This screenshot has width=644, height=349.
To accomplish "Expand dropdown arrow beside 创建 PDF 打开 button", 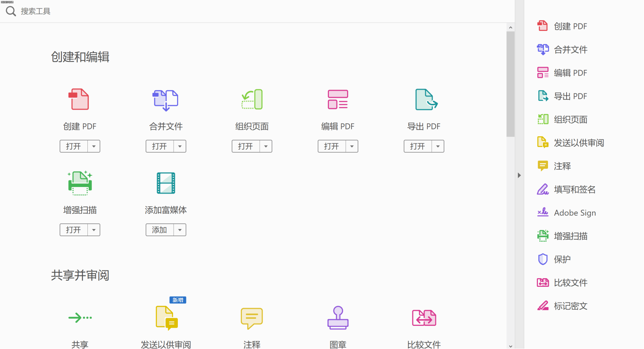I will point(94,146).
